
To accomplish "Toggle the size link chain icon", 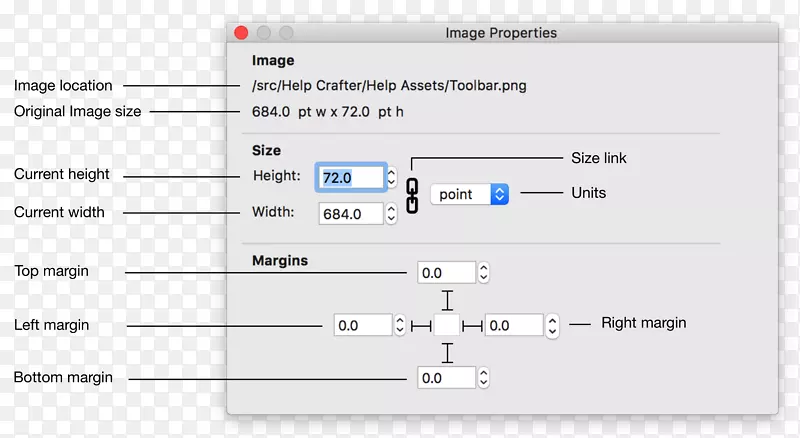I will point(412,196).
